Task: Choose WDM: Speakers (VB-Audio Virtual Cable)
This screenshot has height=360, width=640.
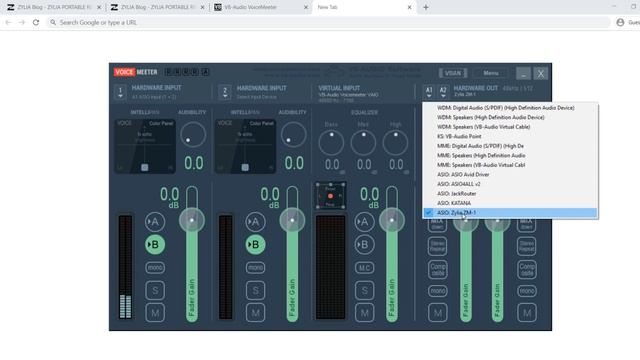Action: 510,127
